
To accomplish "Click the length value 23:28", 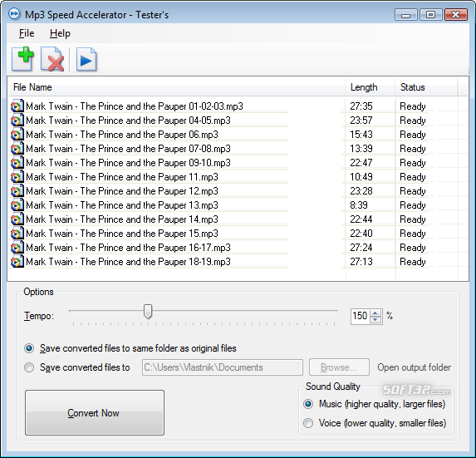I will click(361, 191).
